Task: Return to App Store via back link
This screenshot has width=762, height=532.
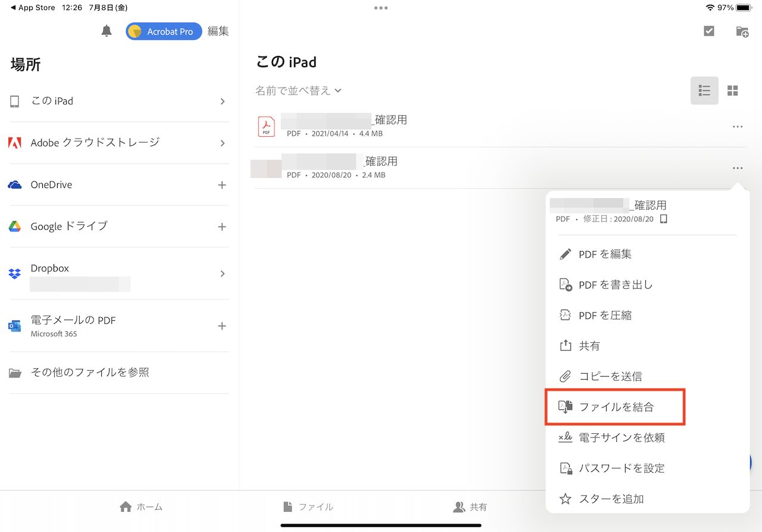Action: coord(33,8)
